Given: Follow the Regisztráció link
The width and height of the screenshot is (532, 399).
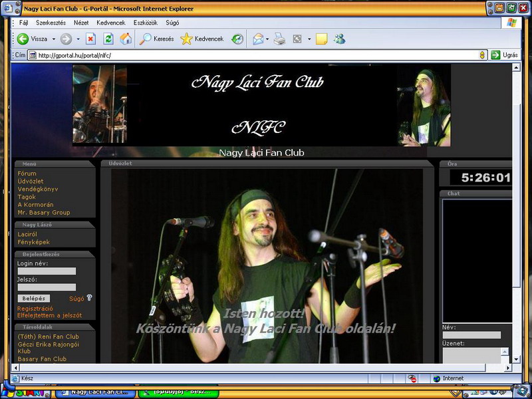Looking at the screenshot, I should pos(35,309).
